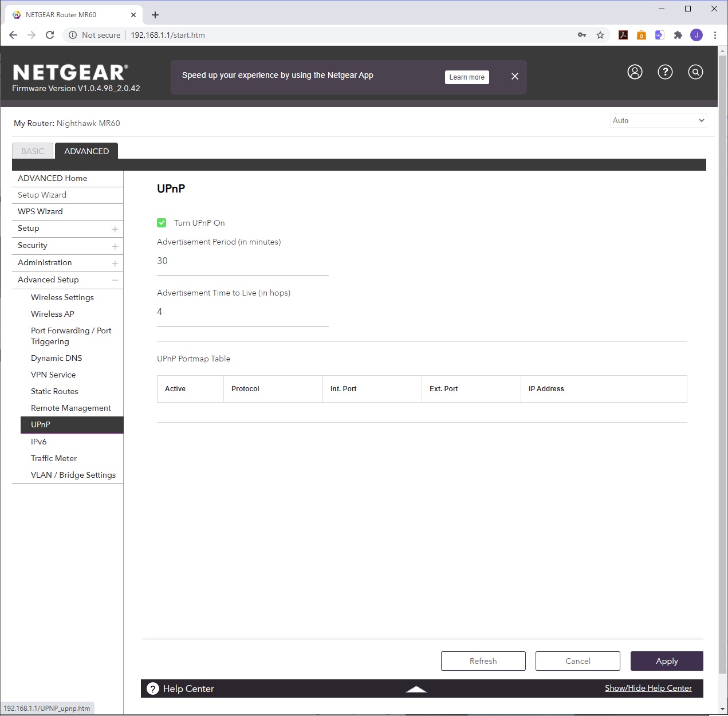
Task: Dismiss the Netgear App banner
Action: coord(515,76)
